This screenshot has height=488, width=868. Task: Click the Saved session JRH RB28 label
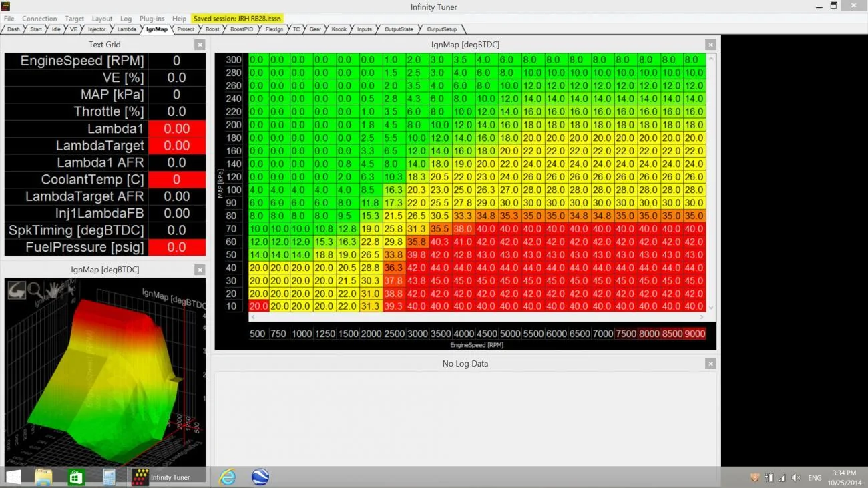[237, 19]
